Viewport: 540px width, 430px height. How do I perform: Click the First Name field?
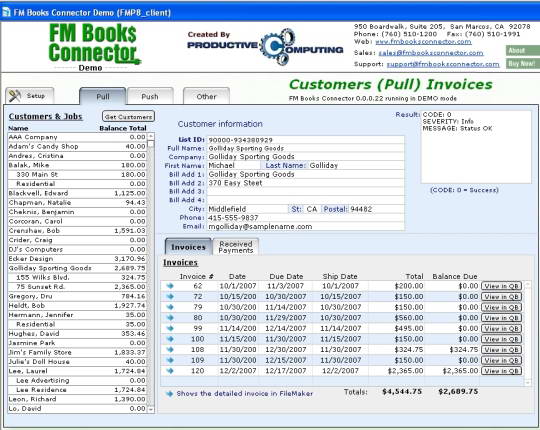pyautogui.click(x=233, y=166)
